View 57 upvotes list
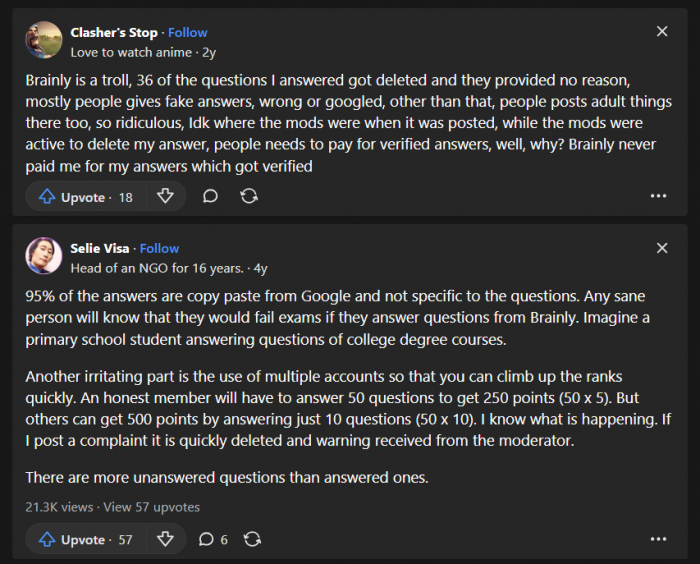 (152, 507)
